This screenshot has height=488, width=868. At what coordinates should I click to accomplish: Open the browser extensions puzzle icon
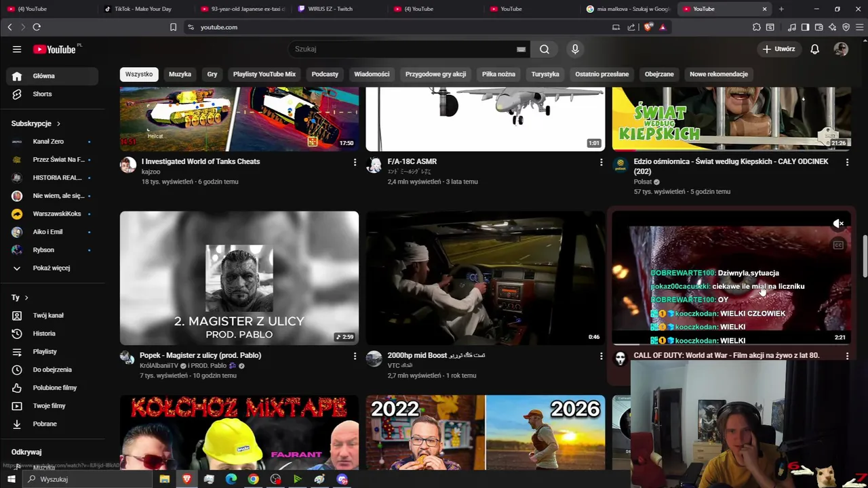click(x=756, y=27)
